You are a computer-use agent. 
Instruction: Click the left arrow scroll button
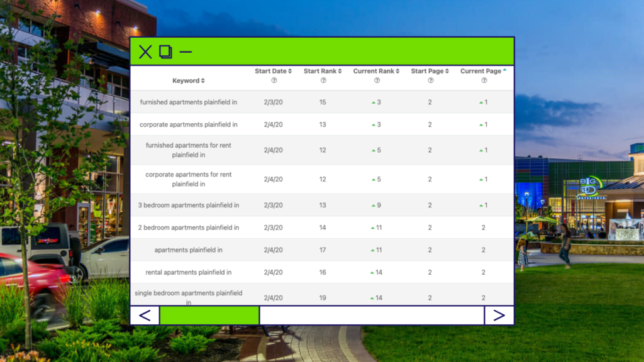click(x=145, y=315)
